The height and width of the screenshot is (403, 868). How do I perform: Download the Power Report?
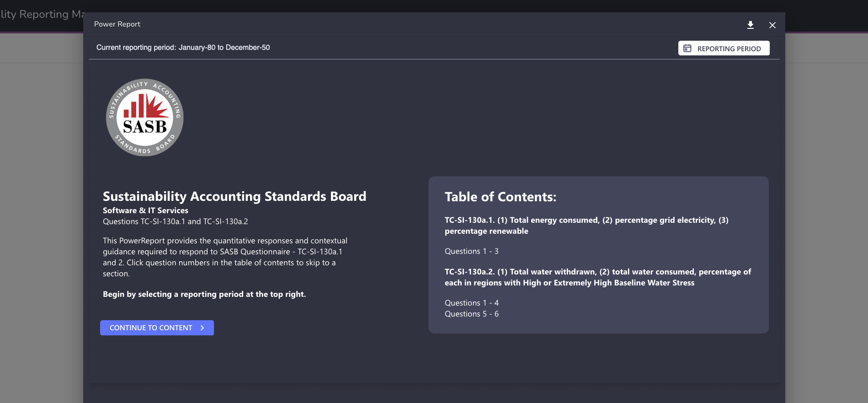750,25
